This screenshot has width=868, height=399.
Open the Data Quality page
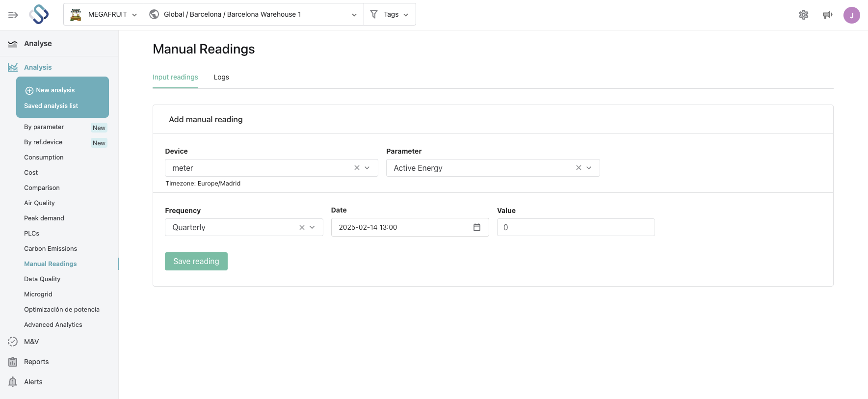pos(42,279)
